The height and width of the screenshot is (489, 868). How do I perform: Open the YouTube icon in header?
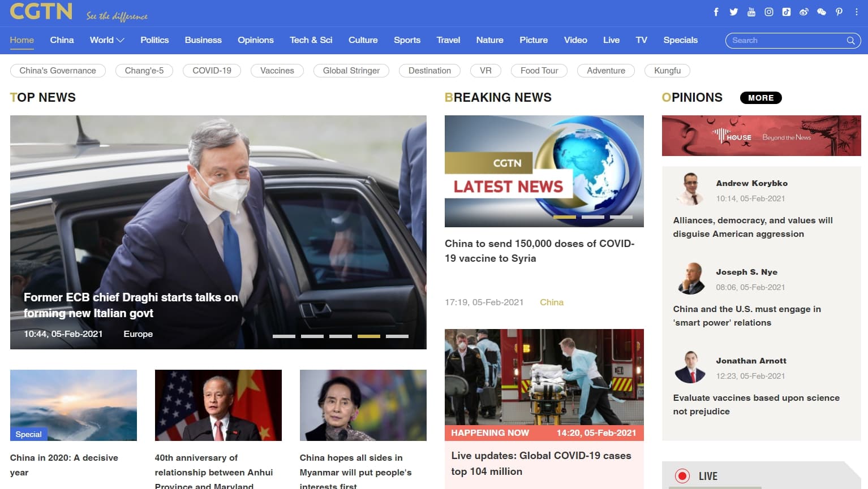tap(751, 12)
